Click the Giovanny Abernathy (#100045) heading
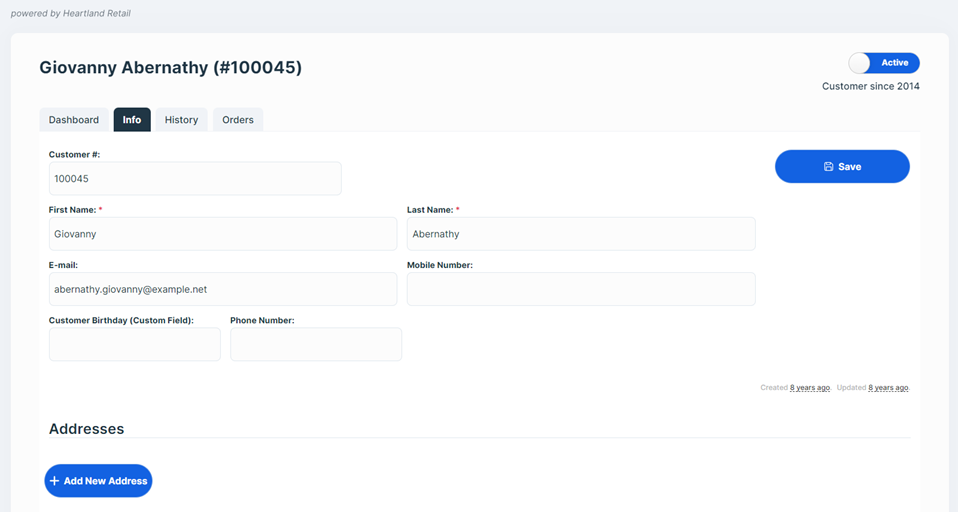The height and width of the screenshot is (512, 958). [170, 68]
